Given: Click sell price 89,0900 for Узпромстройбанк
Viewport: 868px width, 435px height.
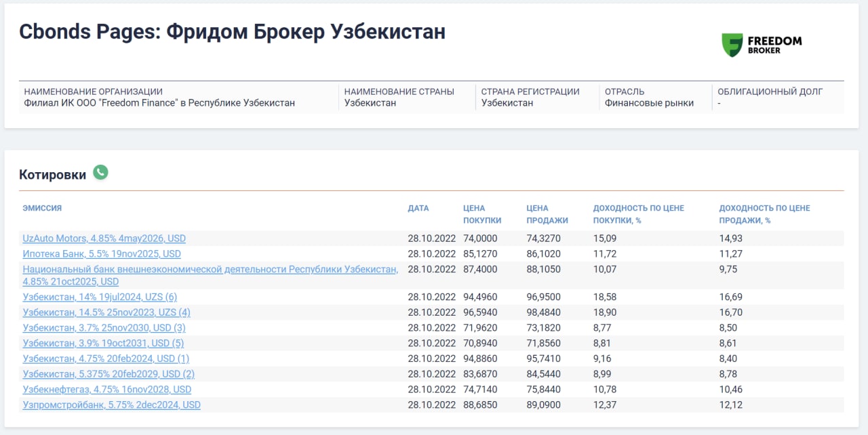Looking at the screenshot, I should coord(544,405).
